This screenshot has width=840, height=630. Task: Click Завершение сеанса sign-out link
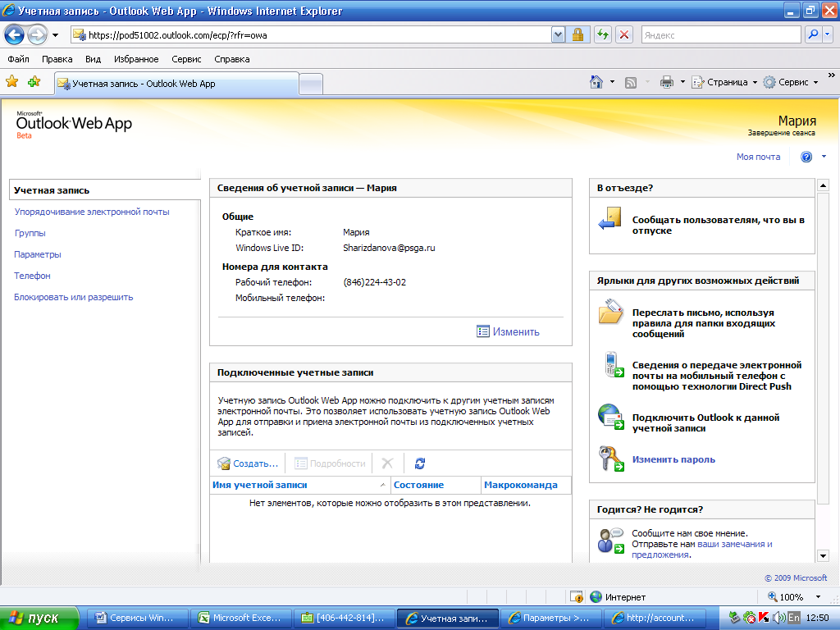click(x=782, y=133)
